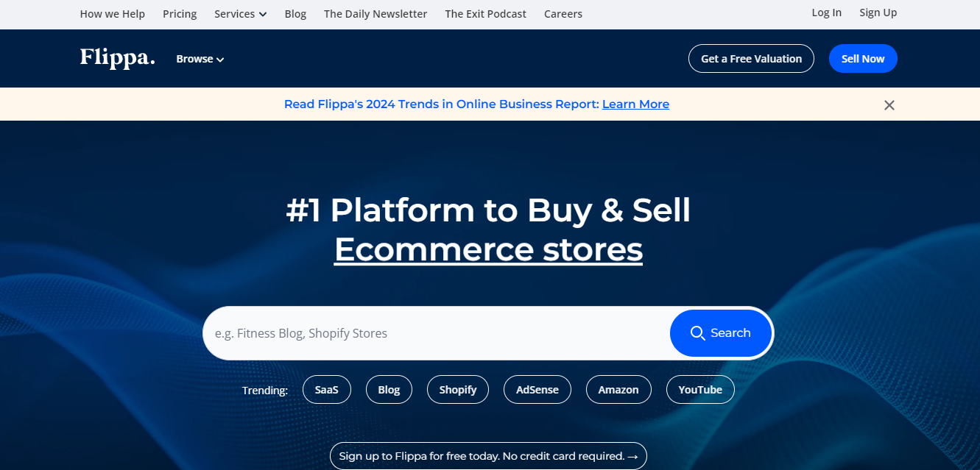Click the Sign Up link
Viewport: 980px width, 470px height.
coord(878,13)
